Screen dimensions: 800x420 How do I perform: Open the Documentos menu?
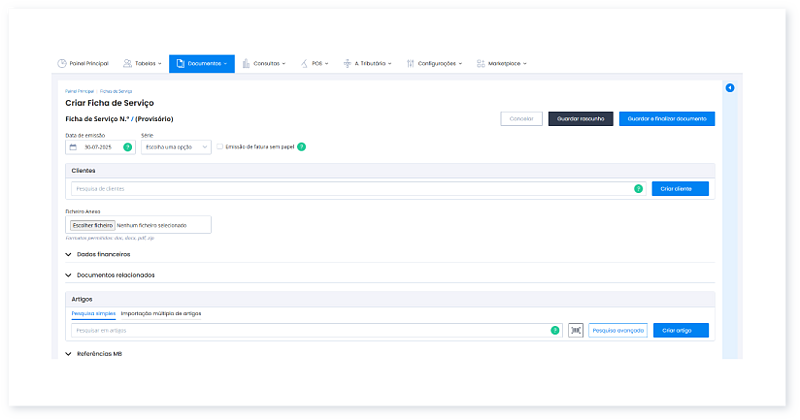coord(201,63)
